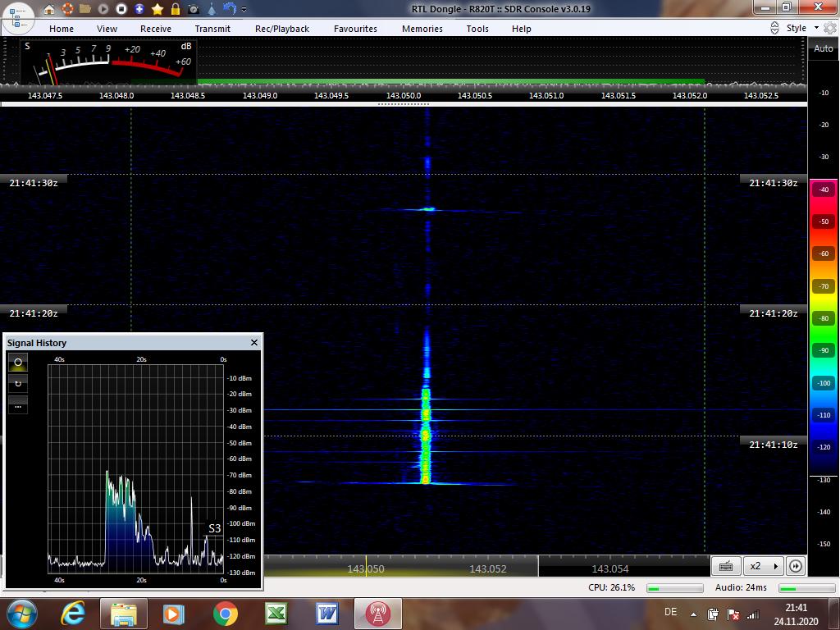Click the -100 level on the colour scale

824,383
